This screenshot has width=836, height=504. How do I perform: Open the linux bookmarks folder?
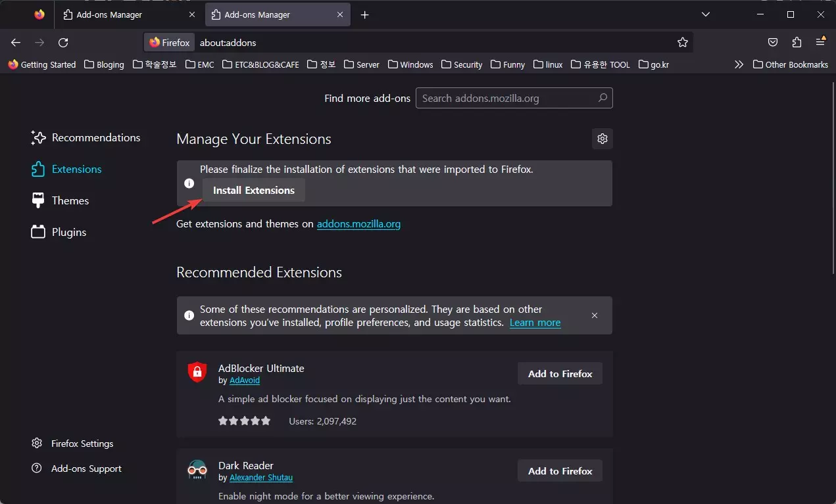[548, 64]
